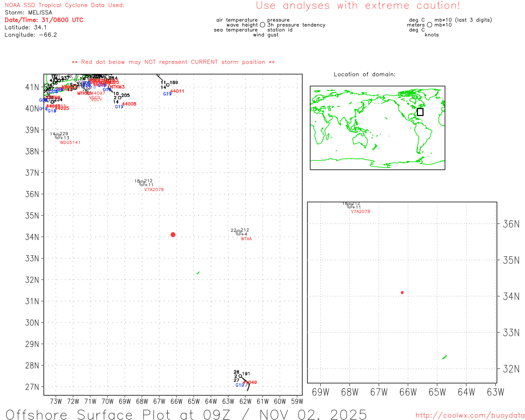Click the 'Longitude: -66.2' text
The height and width of the screenshot is (420, 525).
click(x=31, y=35)
